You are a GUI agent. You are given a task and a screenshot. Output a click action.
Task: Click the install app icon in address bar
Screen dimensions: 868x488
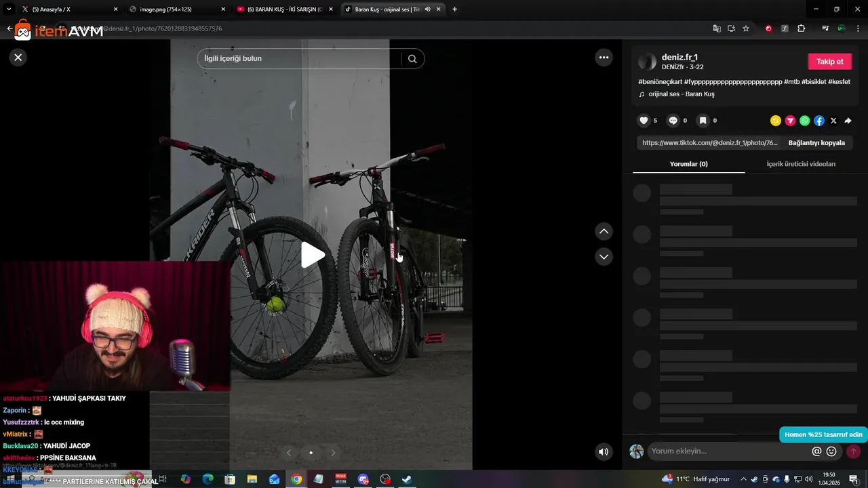[731, 28]
